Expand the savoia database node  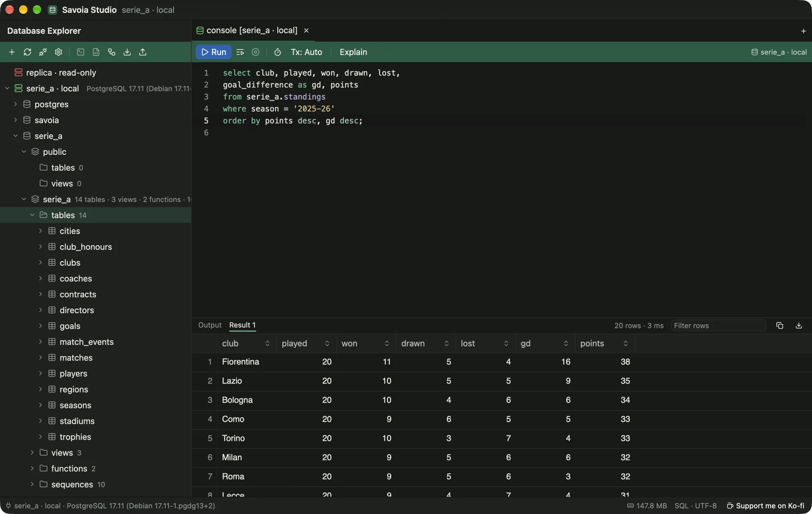(15, 120)
